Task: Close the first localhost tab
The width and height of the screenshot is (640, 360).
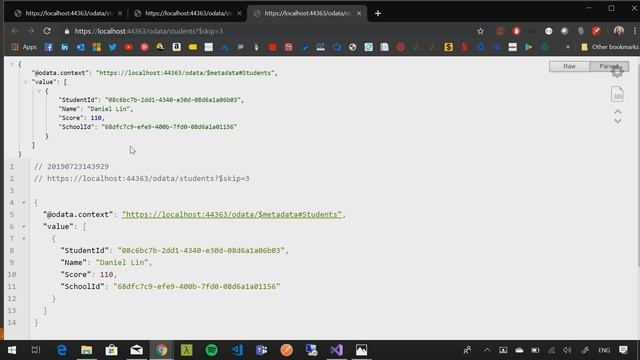Action: click(x=120, y=13)
